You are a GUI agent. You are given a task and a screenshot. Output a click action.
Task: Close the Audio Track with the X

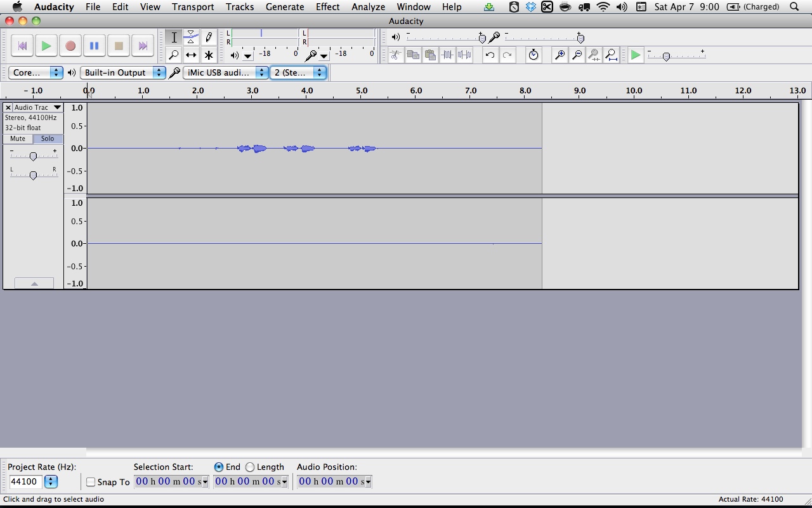coord(8,107)
